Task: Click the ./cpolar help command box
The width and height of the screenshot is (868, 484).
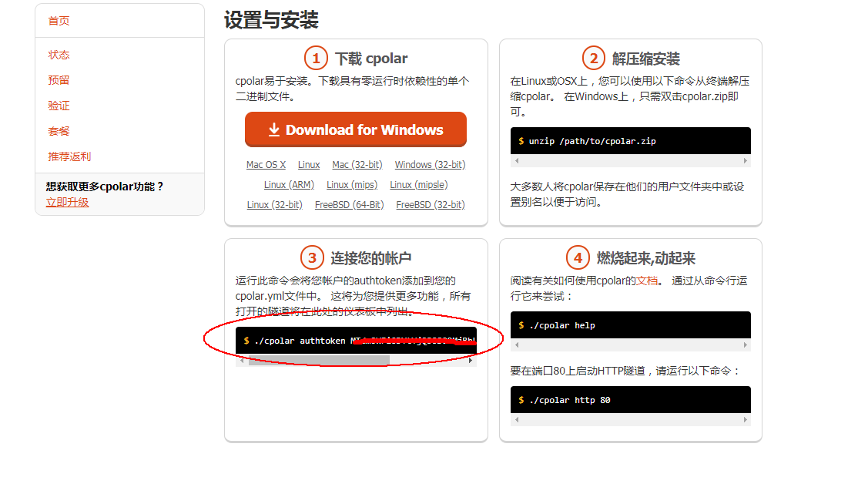Action: click(x=631, y=325)
